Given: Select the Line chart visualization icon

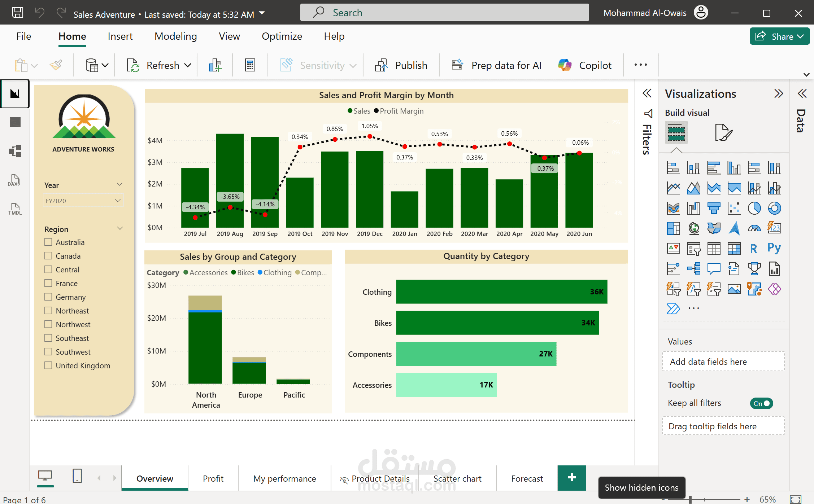Looking at the screenshot, I should 674,188.
